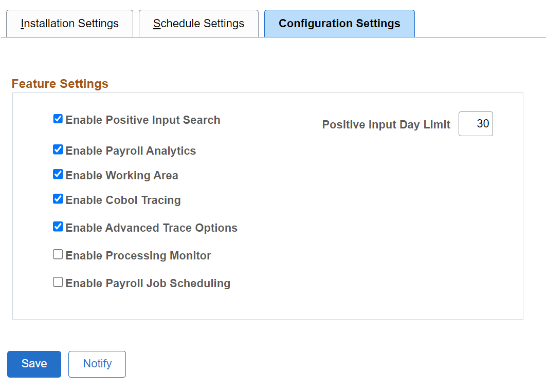Click inside the Positive Input Day Limit field

click(476, 124)
